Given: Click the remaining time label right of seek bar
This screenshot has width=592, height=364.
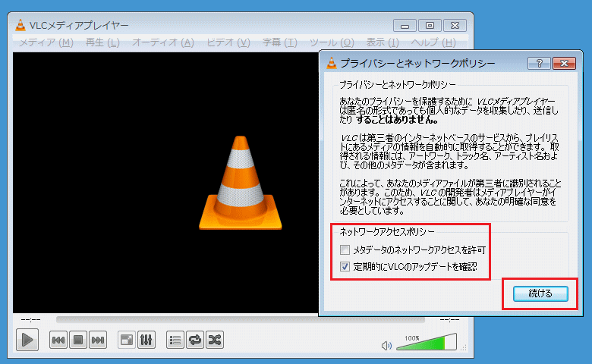Looking at the screenshot, I should [449, 320].
